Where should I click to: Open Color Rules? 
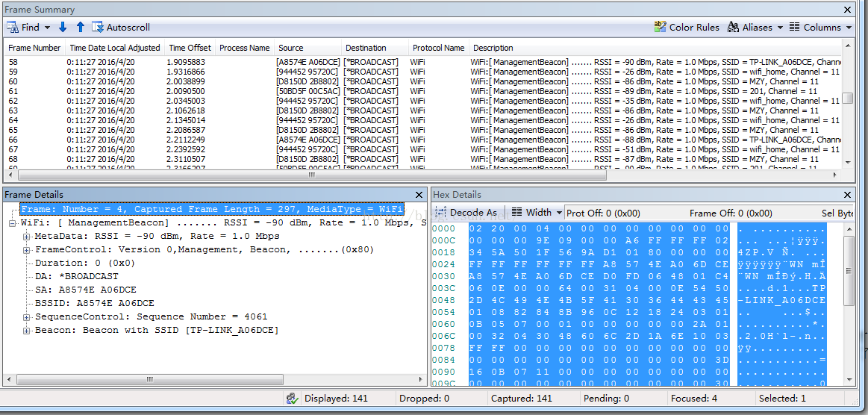point(687,27)
